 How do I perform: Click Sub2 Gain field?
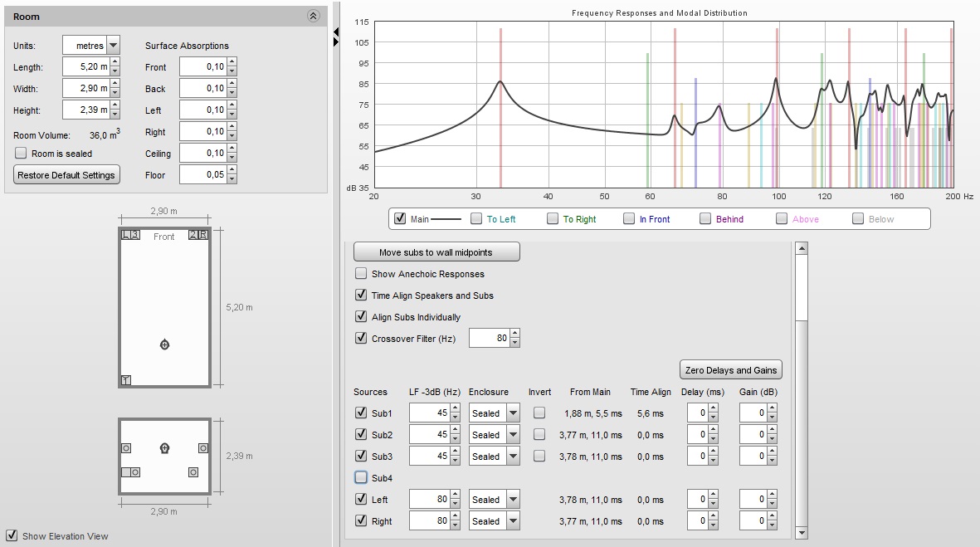click(753, 434)
